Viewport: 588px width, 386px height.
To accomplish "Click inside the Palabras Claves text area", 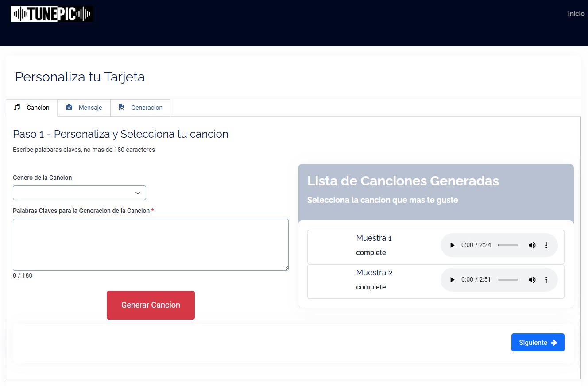I will pos(151,244).
